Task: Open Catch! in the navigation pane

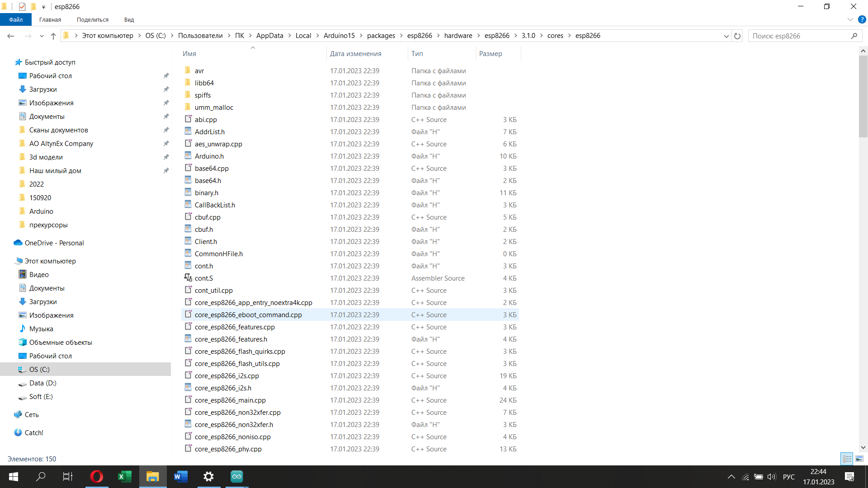Action: (34, 433)
